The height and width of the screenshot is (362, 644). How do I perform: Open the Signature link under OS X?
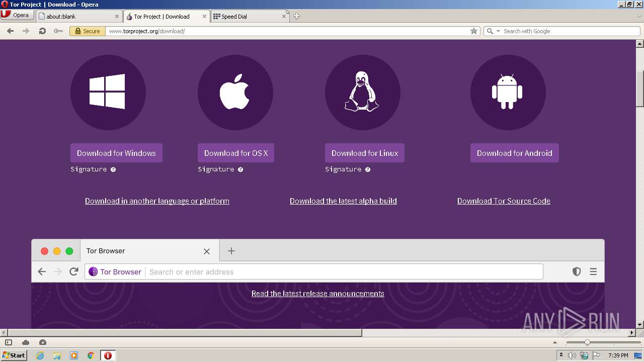coord(216,169)
